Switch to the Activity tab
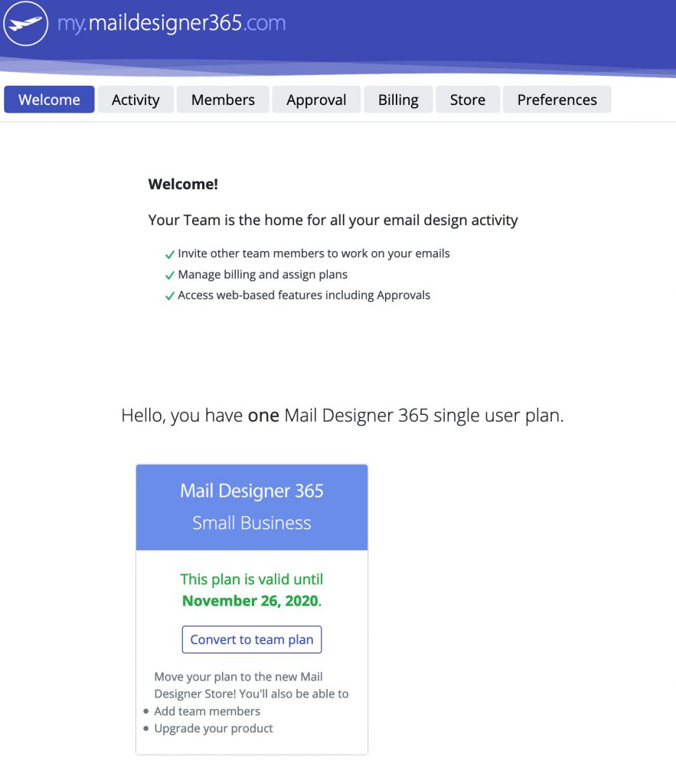The height and width of the screenshot is (784, 676). pyautogui.click(x=136, y=100)
